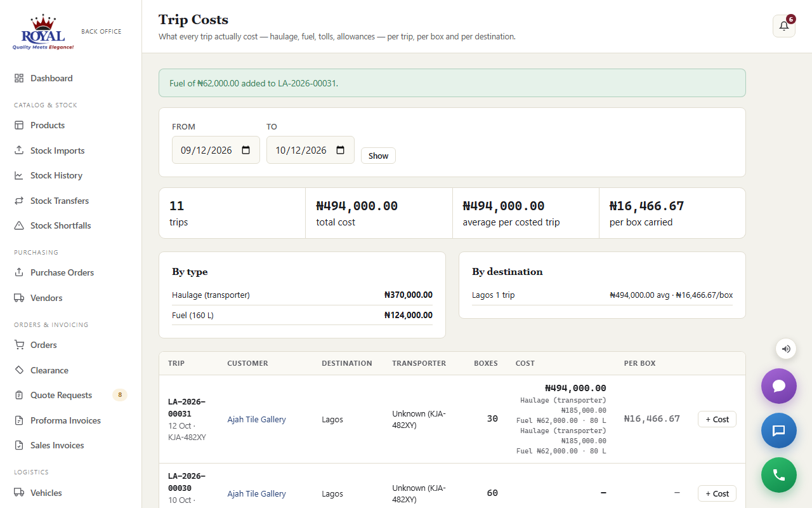Click the Quote Requests clipboard icon
The height and width of the screenshot is (508, 812).
(x=19, y=395)
